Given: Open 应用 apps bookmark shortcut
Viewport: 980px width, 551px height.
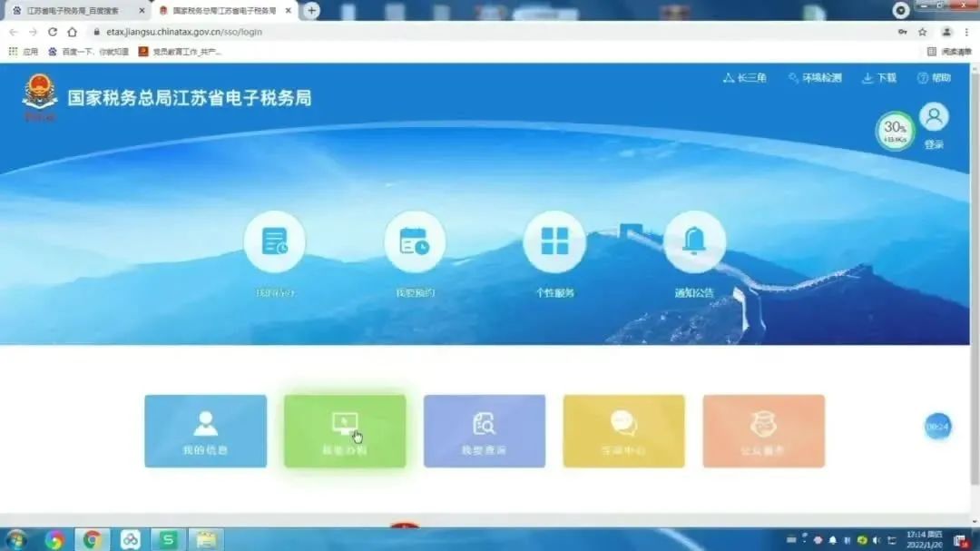Looking at the screenshot, I should [x=24, y=52].
